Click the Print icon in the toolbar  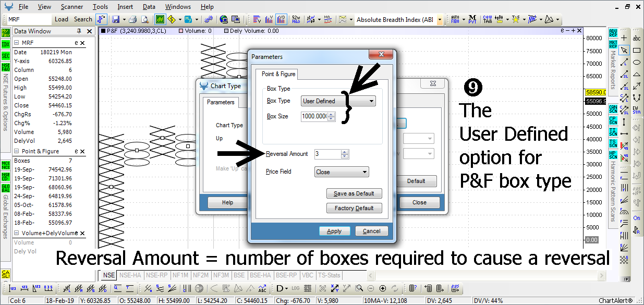coord(133,19)
